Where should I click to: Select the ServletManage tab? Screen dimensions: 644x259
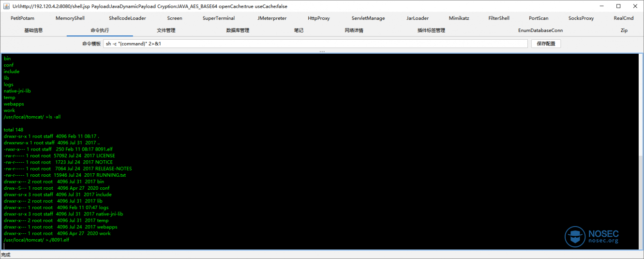pyautogui.click(x=368, y=18)
